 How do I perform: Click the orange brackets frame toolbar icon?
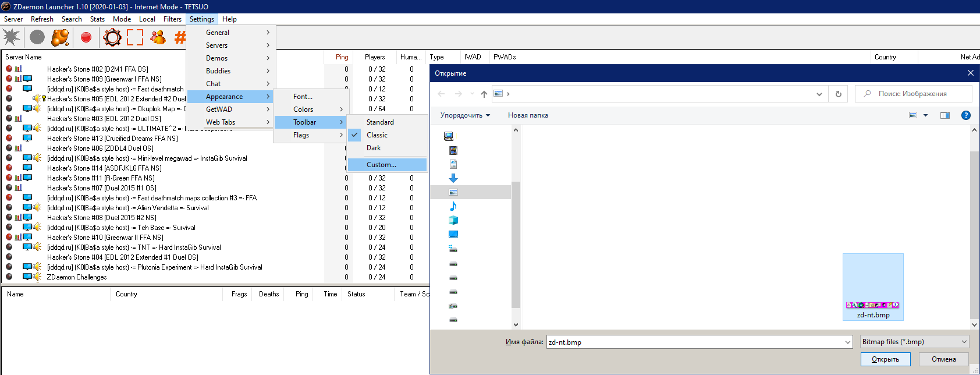pos(135,37)
